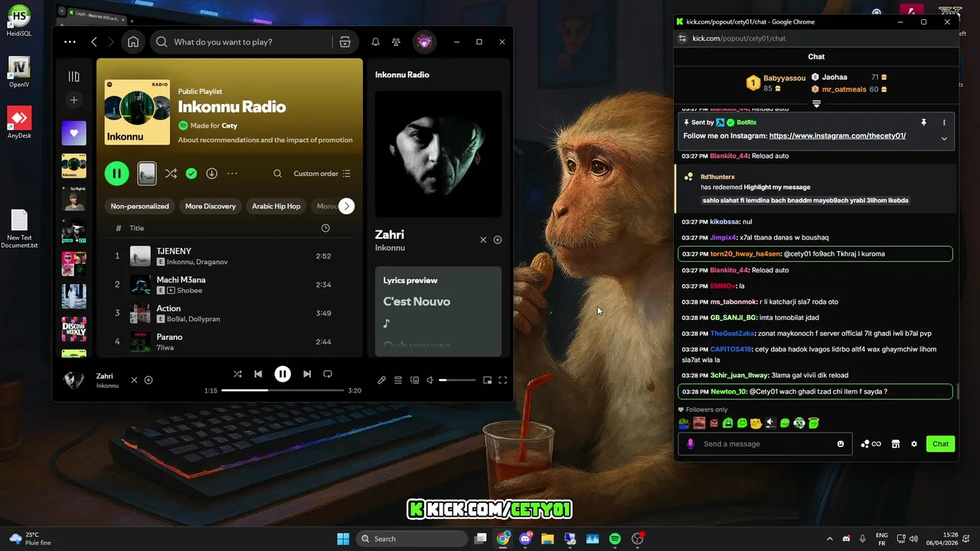Viewport: 980px width, 551px height.
Task: Go back with Spotify's left arrow
Action: [94, 42]
